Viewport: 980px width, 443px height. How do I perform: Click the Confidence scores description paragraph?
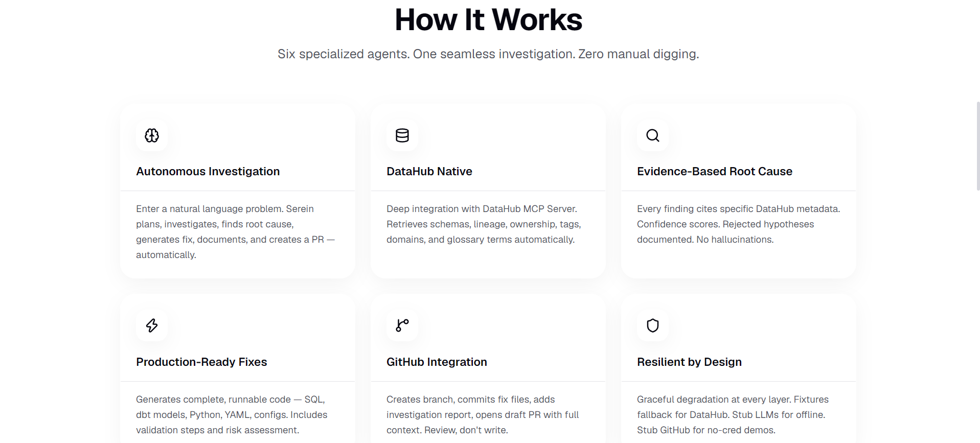(x=739, y=224)
